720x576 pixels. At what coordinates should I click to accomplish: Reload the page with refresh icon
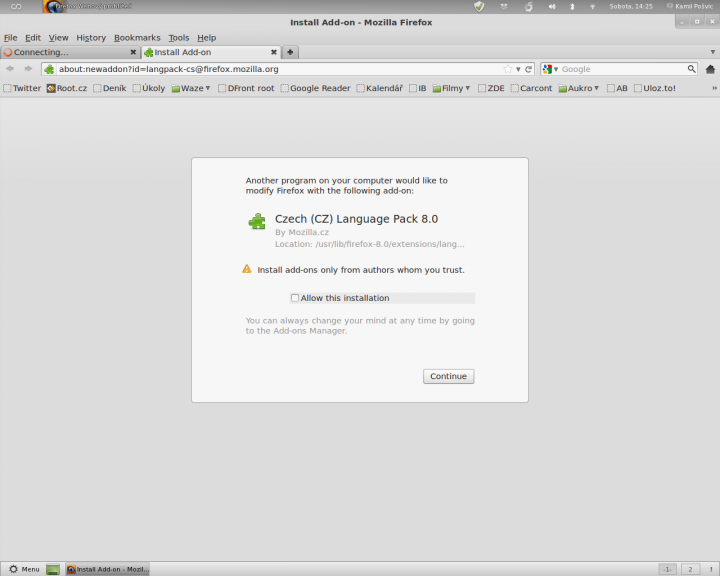[x=529, y=69]
